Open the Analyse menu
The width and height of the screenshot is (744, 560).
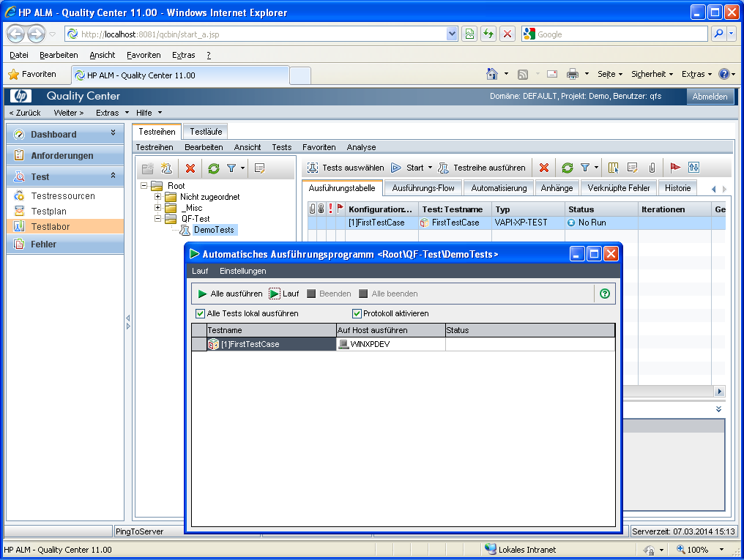pos(361,147)
